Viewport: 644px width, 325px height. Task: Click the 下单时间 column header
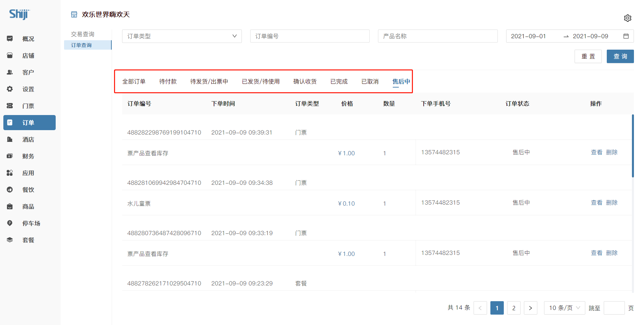[223, 104]
